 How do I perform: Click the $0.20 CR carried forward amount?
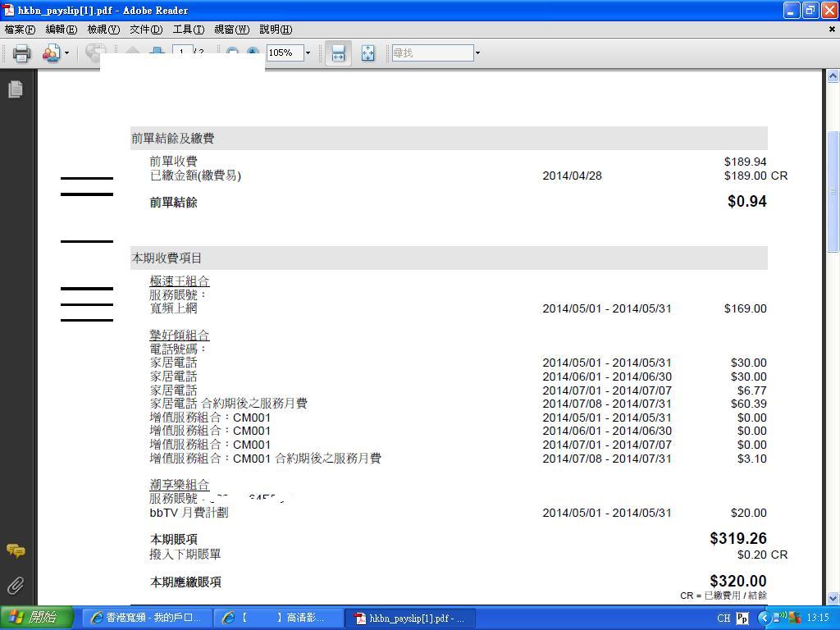[x=762, y=555]
